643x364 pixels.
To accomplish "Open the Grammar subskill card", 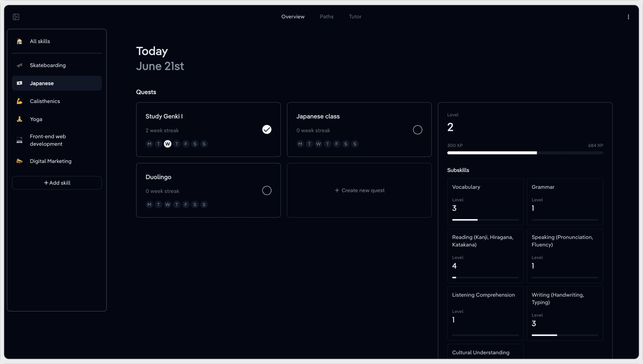I will point(565,202).
